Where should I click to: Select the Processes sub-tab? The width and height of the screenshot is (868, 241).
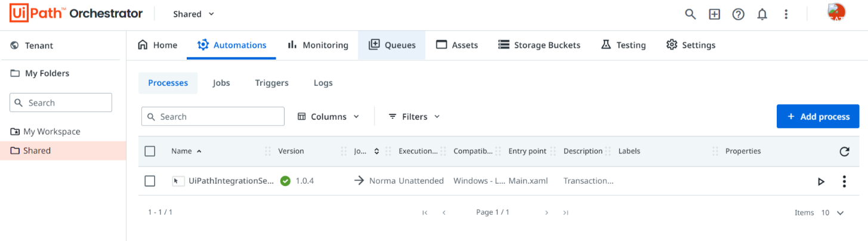[x=168, y=83]
